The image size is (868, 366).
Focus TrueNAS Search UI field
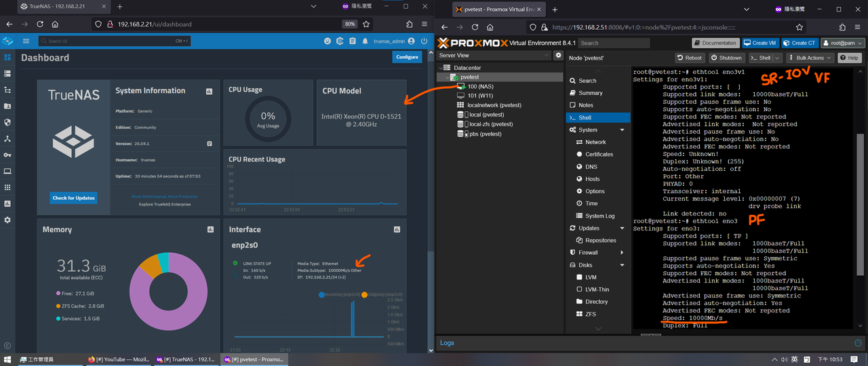[x=115, y=41]
